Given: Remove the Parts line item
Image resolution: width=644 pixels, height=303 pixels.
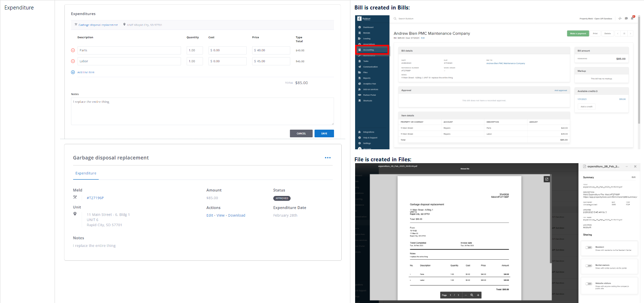Looking at the screenshot, I should 73,50.
